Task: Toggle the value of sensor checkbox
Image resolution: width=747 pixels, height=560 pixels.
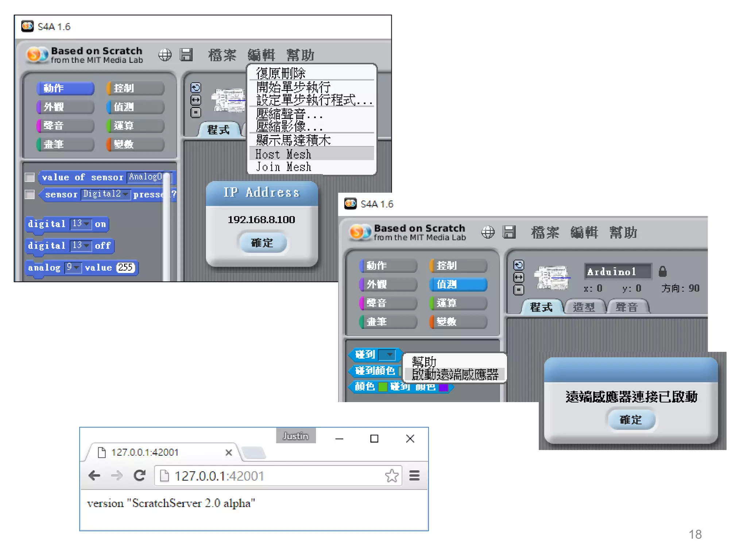Action: click(x=30, y=178)
